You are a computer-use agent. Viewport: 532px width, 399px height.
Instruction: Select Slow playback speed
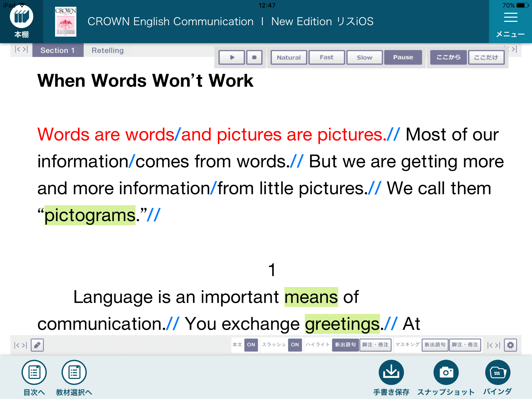[364, 57]
